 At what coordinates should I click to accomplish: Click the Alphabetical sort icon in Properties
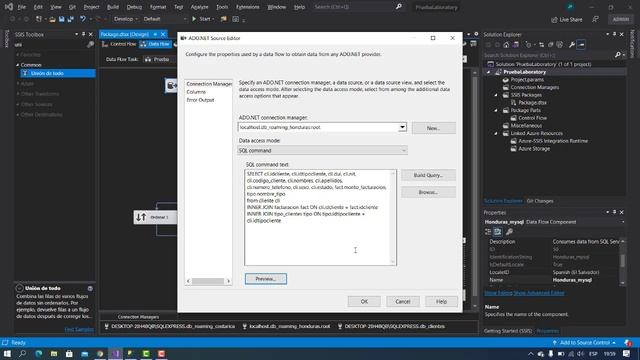(x=498, y=232)
